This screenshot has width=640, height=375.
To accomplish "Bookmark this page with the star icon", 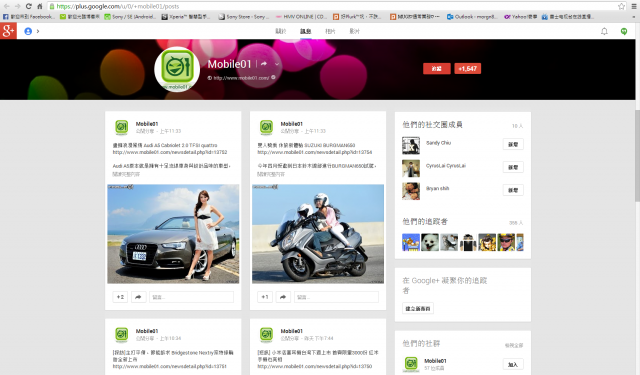I will pyautogui.click(x=621, y=6).
